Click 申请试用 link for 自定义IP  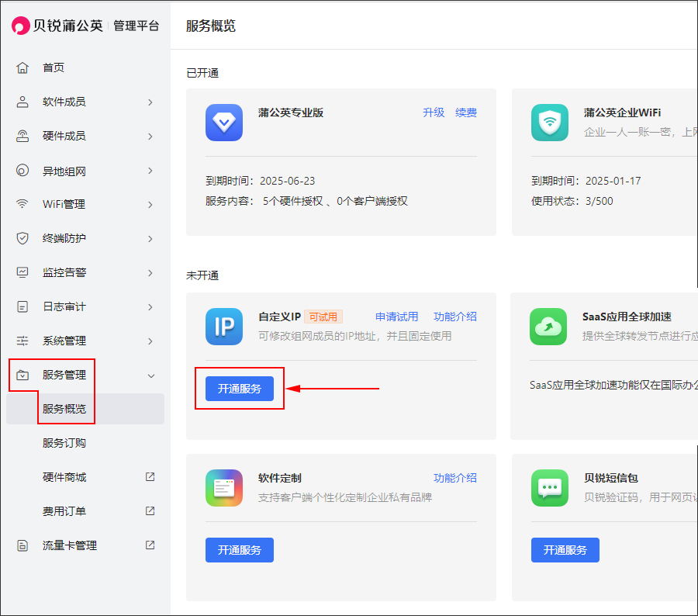[396, 317]
